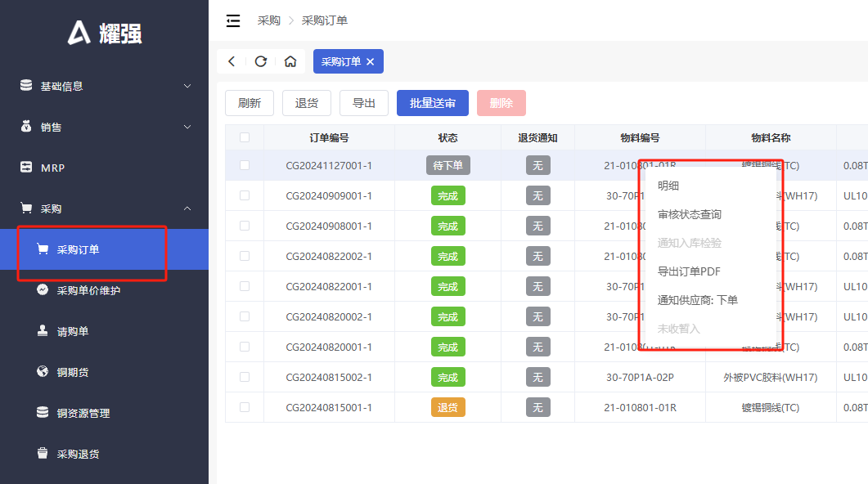The height and width of the screenshot is (484, 868).
Task: Open 请购单 in the sidebar
Action: pyautogui.click(x=104, y=331)
